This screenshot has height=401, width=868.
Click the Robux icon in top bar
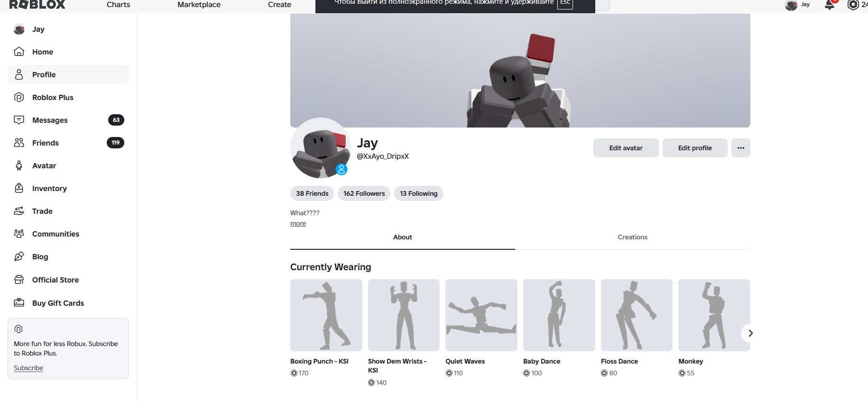(853, 5)
